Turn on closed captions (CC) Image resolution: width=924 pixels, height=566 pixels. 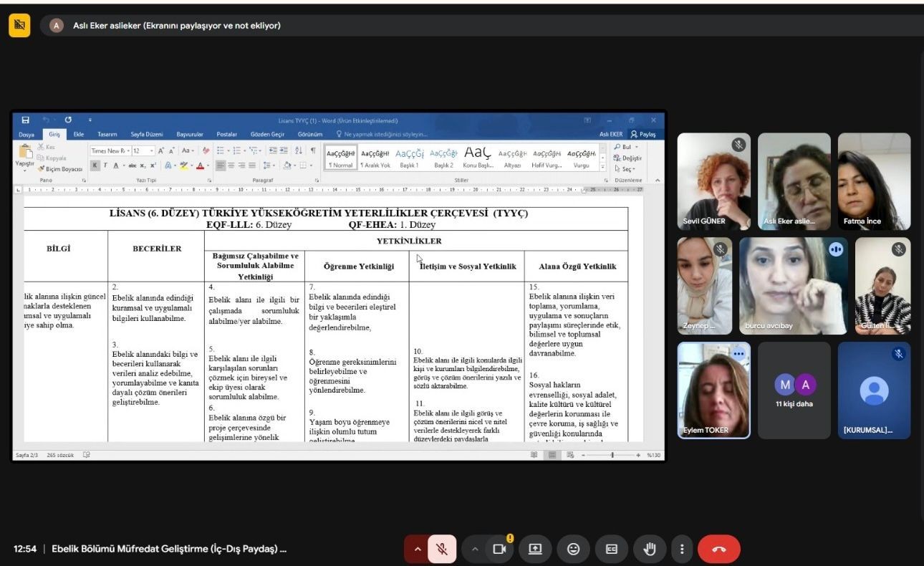[x=612, y=550]
